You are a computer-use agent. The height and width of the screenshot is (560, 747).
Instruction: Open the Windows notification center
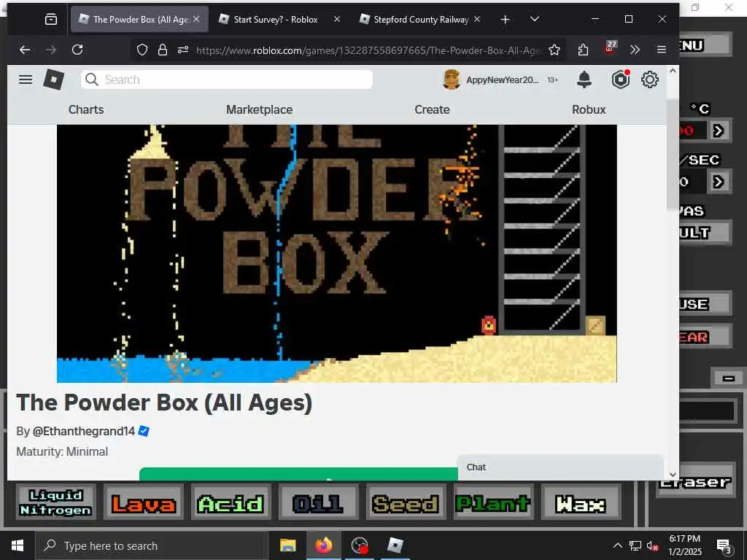click(724, 546)
